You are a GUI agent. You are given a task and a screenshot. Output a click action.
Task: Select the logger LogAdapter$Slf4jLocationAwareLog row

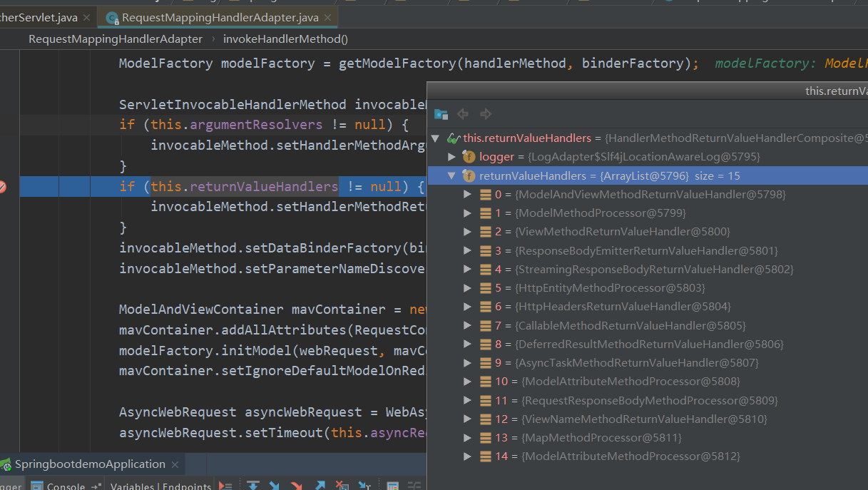coord(648,157)
